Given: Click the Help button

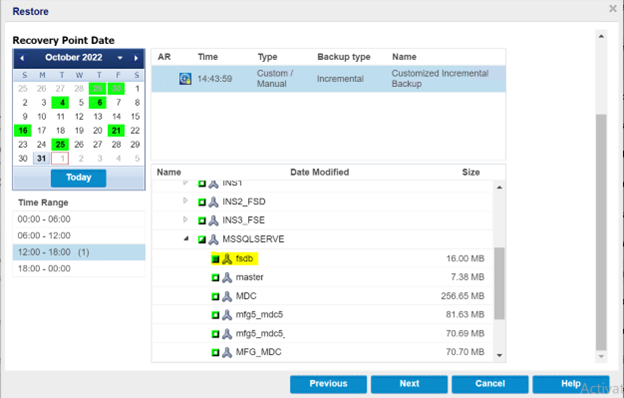Looking at the screenshot, I should 571,384.
